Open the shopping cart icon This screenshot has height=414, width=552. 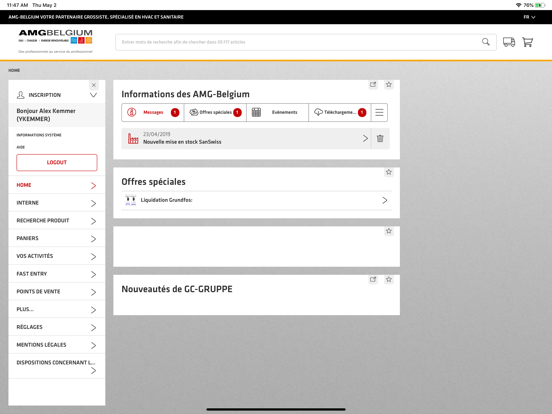click(x=527, y=42)
